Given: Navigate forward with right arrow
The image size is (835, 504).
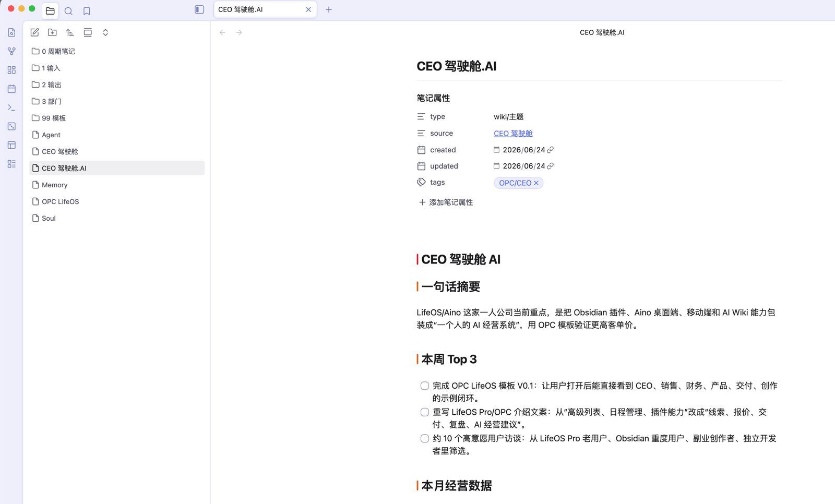Looking at the screenshot, I should coord(239,32).
